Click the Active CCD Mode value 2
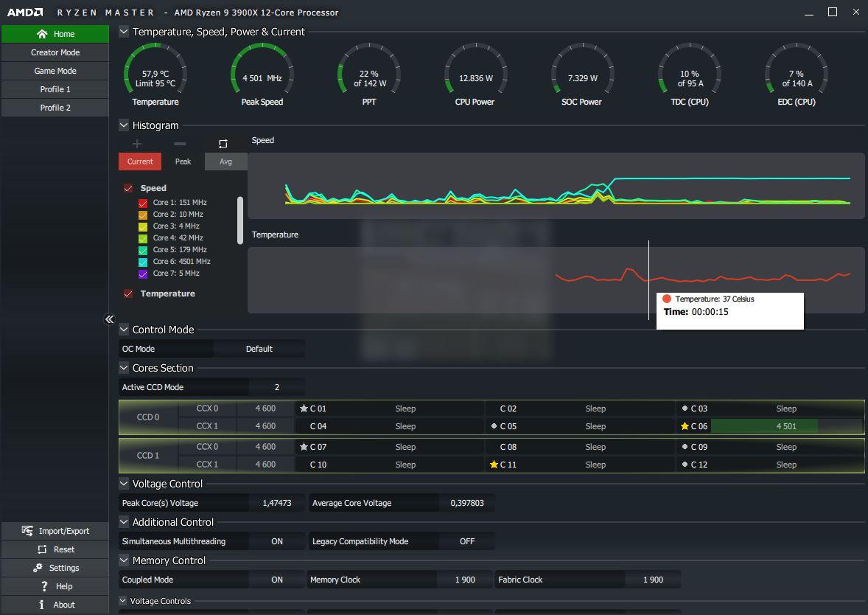 point(277,386)
